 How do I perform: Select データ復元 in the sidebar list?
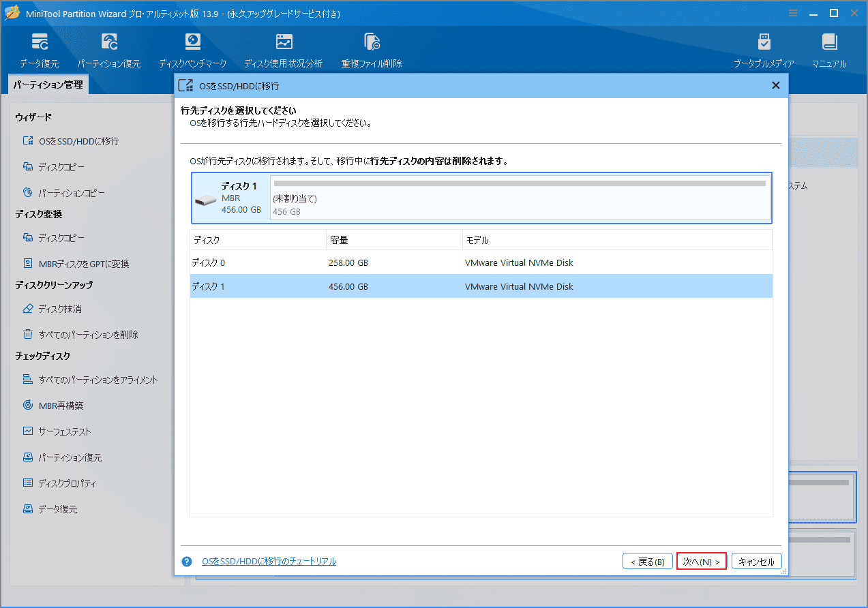(50, 509)
